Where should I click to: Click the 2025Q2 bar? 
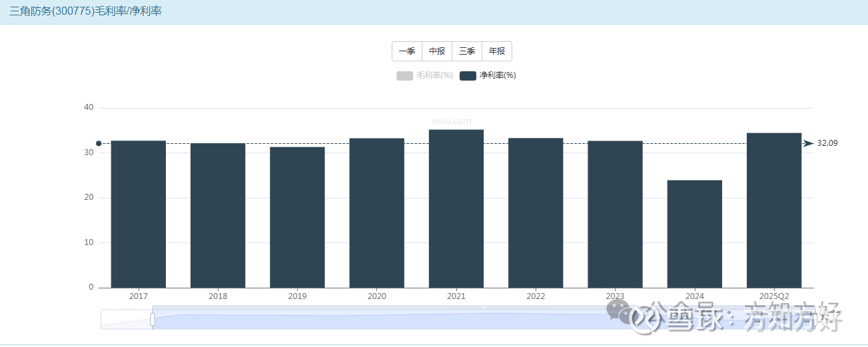pos(774,210)
